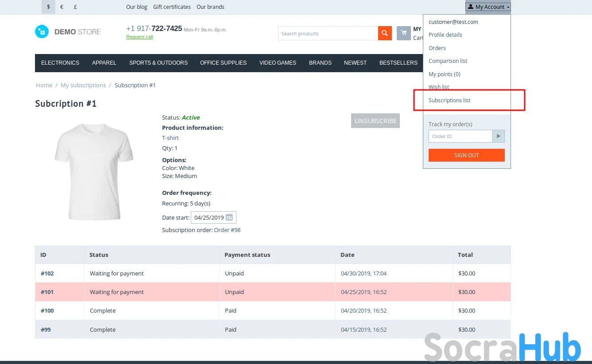Click the T-shirt product image
Image resolution: width=592 pixels, height=364 pixels.
tap(94, 171)
